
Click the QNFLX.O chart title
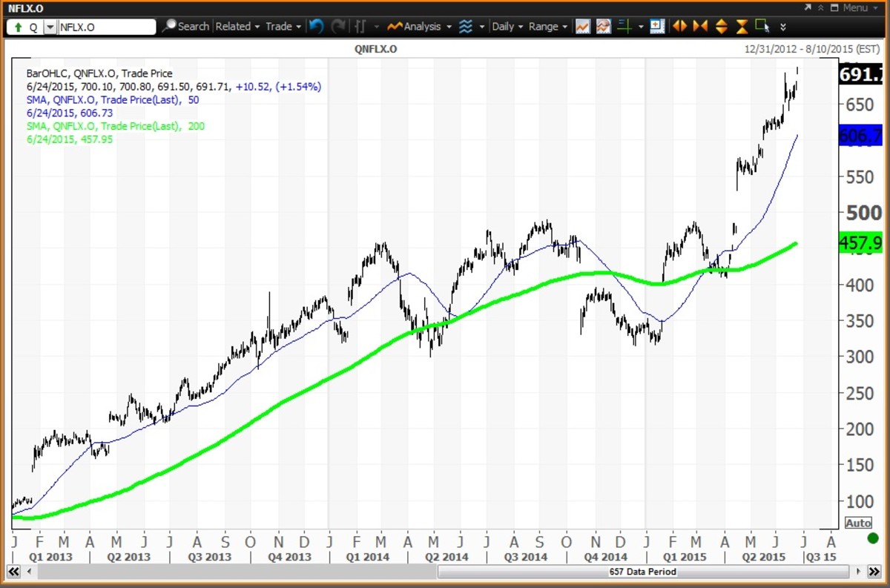[376, 49]
